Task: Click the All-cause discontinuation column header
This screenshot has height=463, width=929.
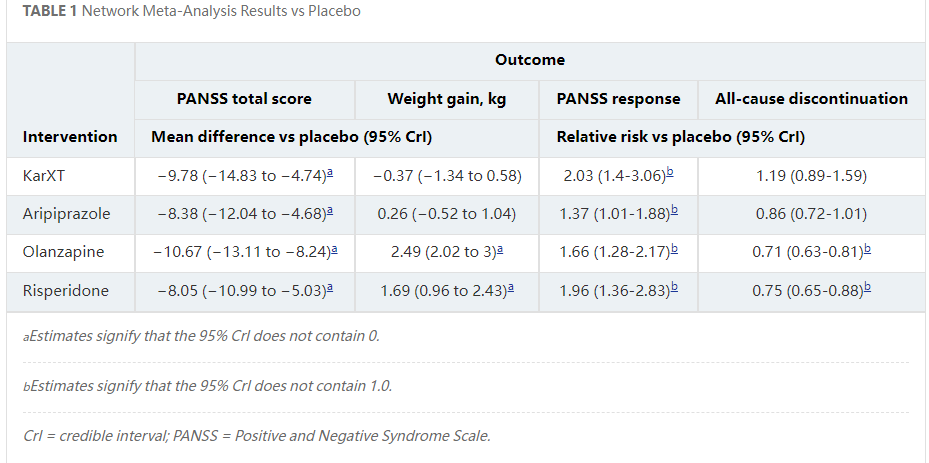Action: tap(811, 98)
